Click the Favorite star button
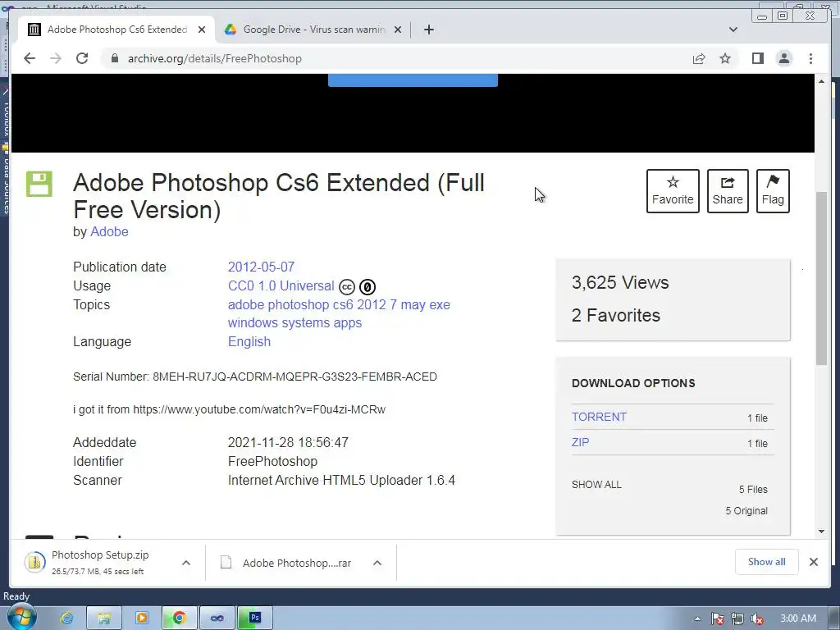Image resolution: width=840 pixels, height=630 pixels. [x=673, y=191]
